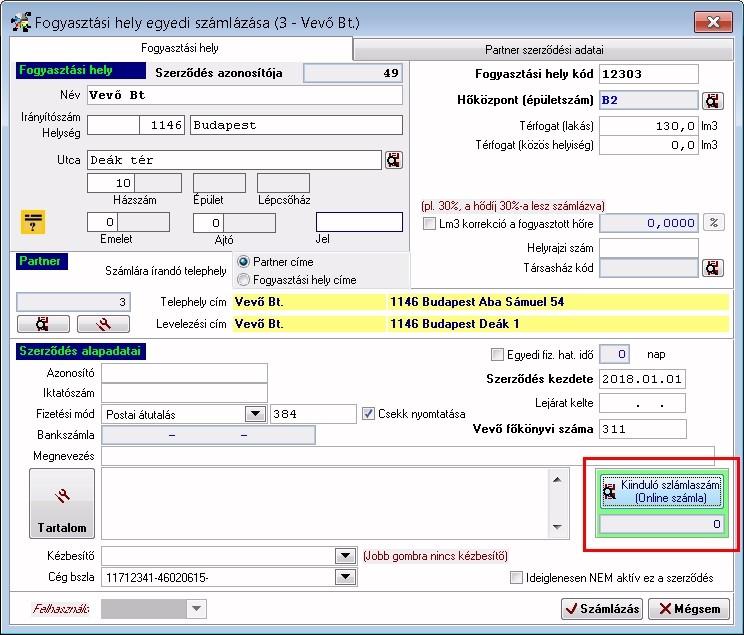Click partner edit tools button
The image size is (744, 635).
point(103,324)
